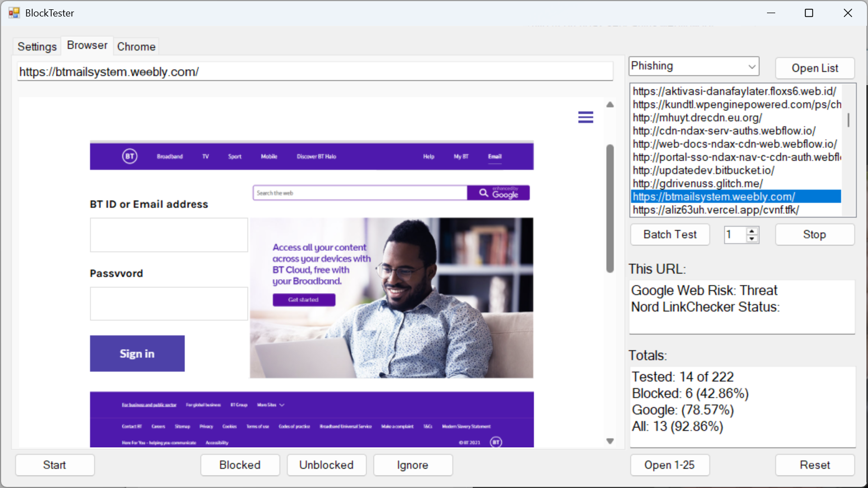
Task: Select http://updatedev.bitbucket.io/ in the list
Action: (736, 170)
